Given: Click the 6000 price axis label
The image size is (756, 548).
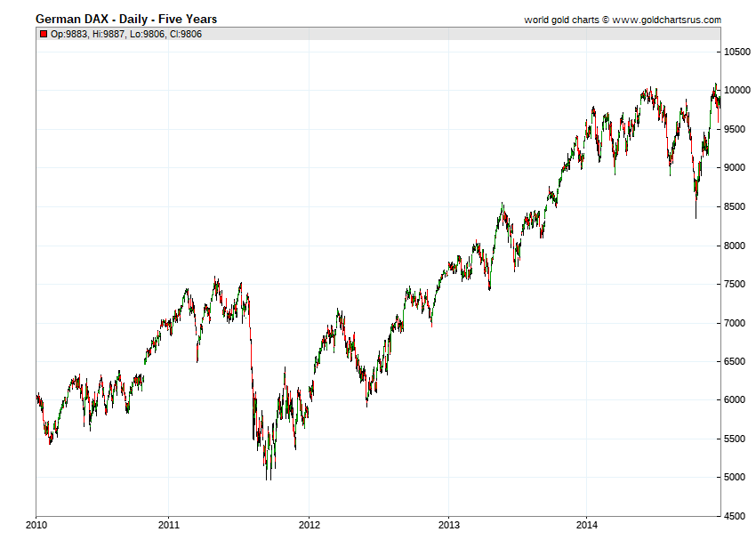Looking at the screenshot, I should [735, 400].
